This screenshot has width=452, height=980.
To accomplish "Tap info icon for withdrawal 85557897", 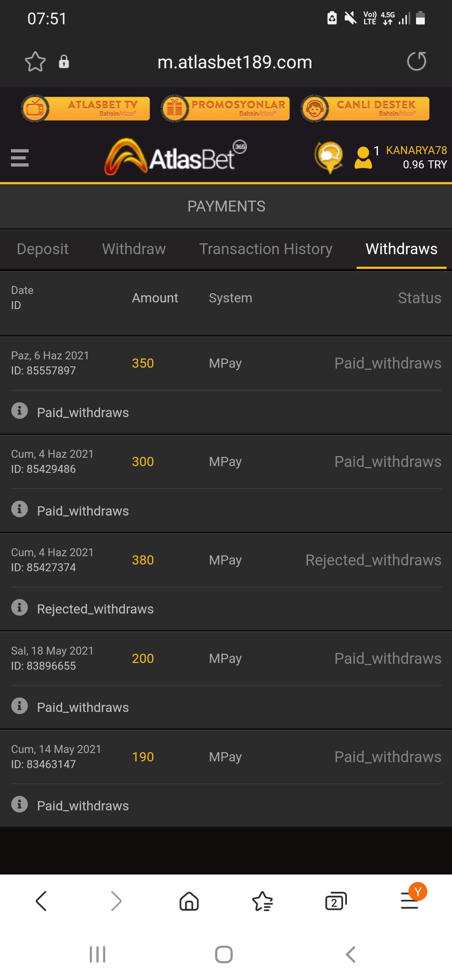I will 19,410.
